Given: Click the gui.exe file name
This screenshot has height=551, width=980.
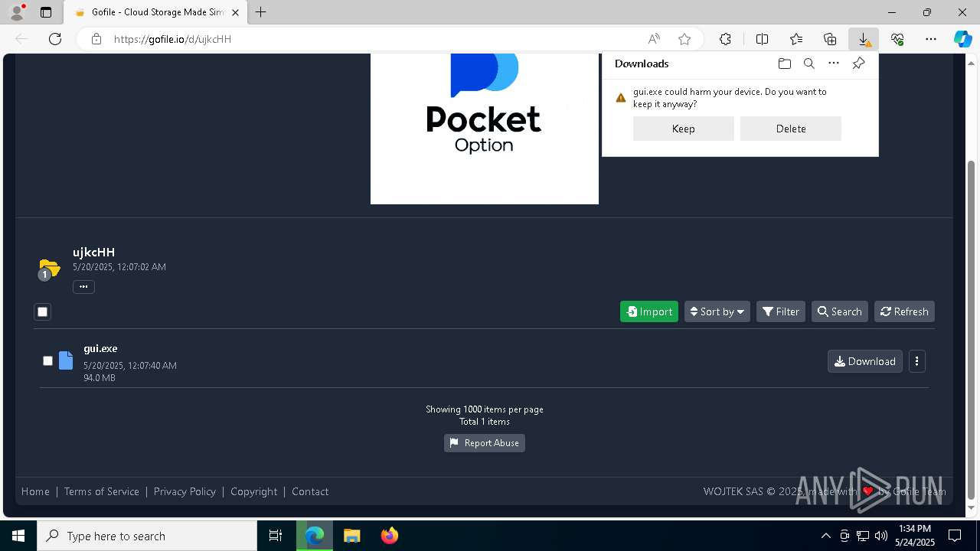Looking at the screenshot, I should (x=100, y=348).
